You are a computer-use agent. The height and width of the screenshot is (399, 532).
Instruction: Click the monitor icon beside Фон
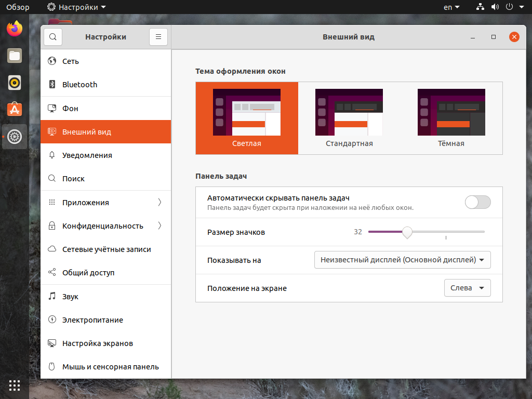[x=52, y=108]
